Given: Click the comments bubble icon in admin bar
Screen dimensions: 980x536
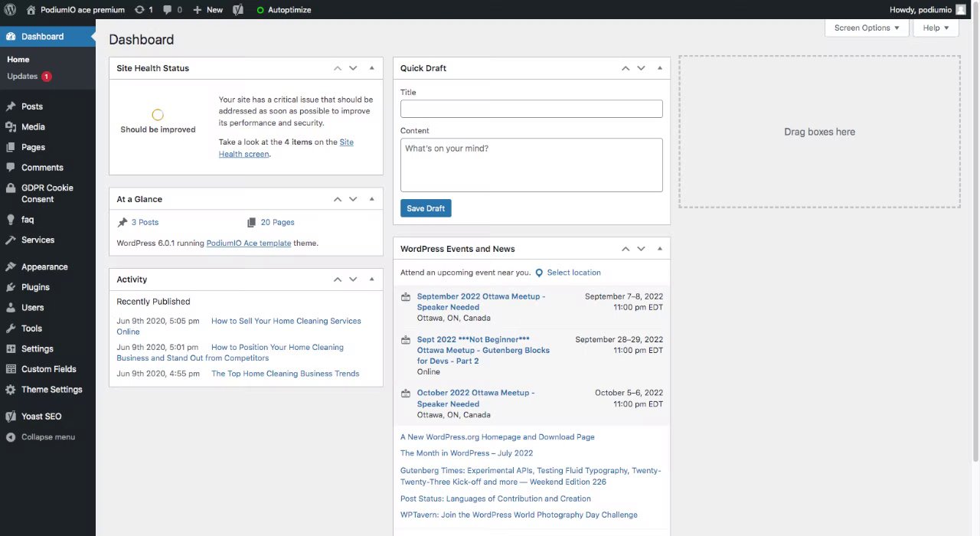Looking at the screenshot, I should pyautogui.click(x=168, y=10).
